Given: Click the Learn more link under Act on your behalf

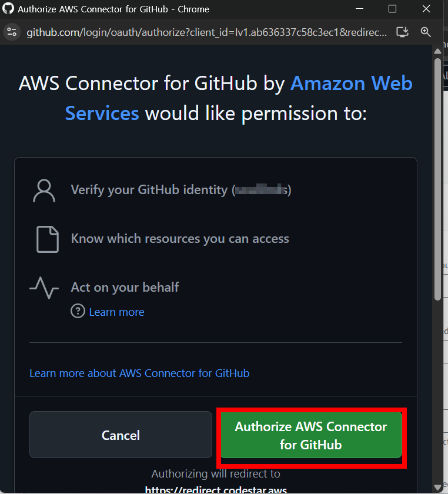Looking at the screenshot, I should coord(116,312).
